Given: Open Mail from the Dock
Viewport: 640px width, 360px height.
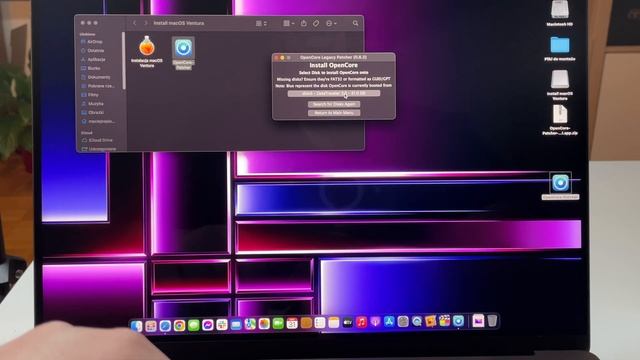Looking at the screenshot, I should (x=236, y=325).
